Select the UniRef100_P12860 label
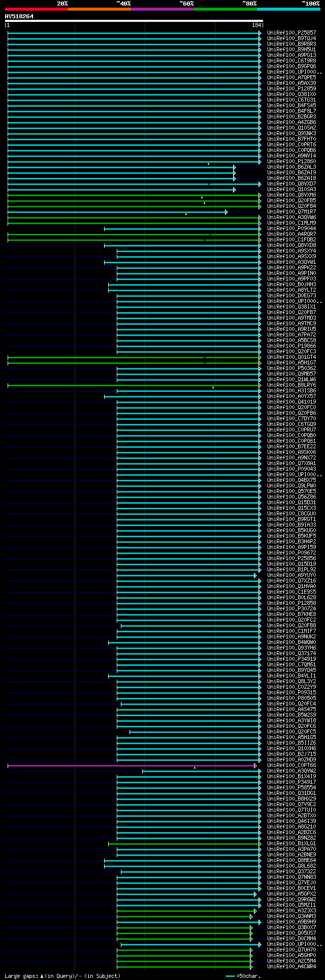 pyautogui.click(x=291, y=162)
